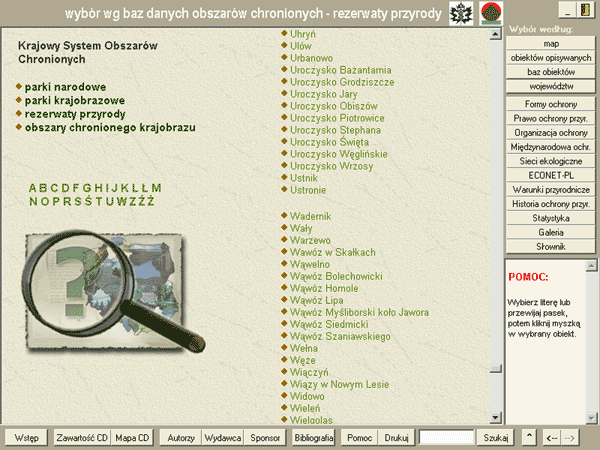Open the Statystyka section
This screenshot has height=450, width=600.
552,217
